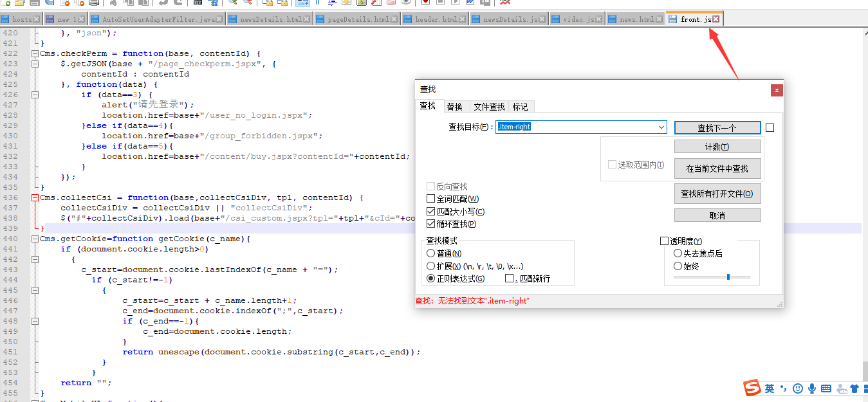Select 失去焦点后 transparency option

point(678,253)
